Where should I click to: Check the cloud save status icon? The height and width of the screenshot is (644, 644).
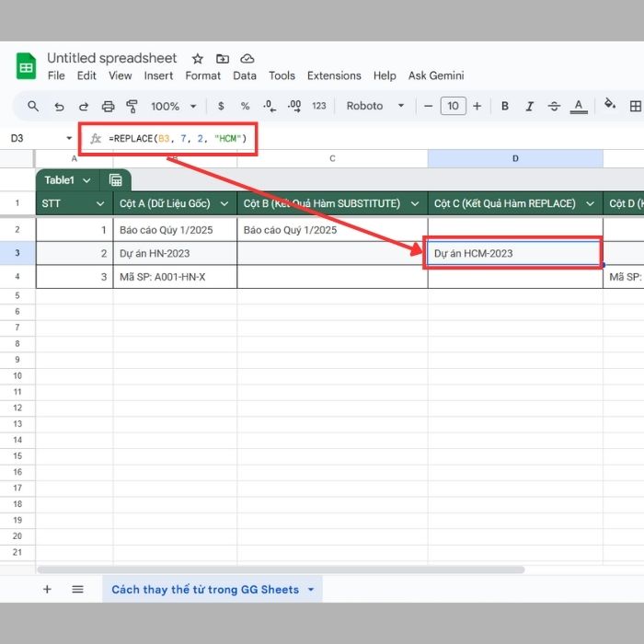click(x=247, y=59)
